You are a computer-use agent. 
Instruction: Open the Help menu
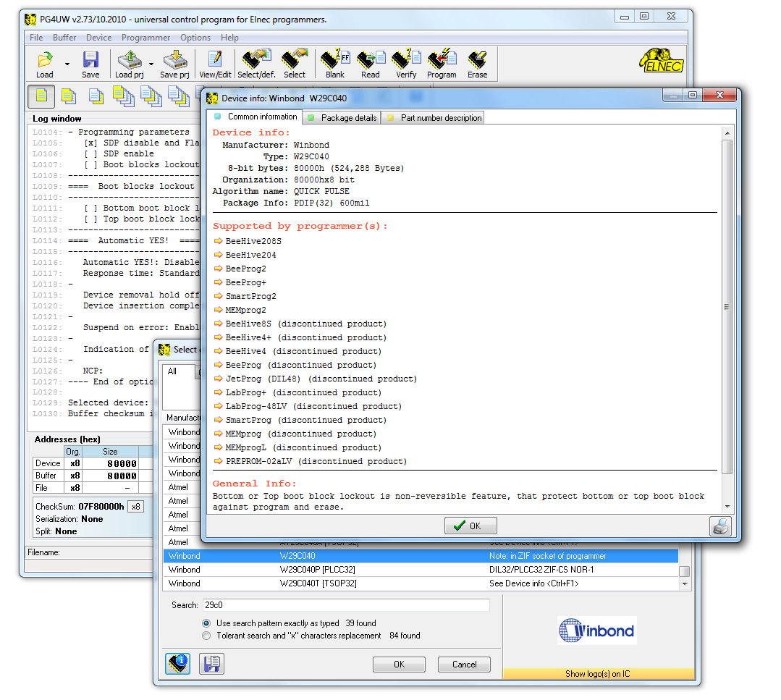coord(229,38)
